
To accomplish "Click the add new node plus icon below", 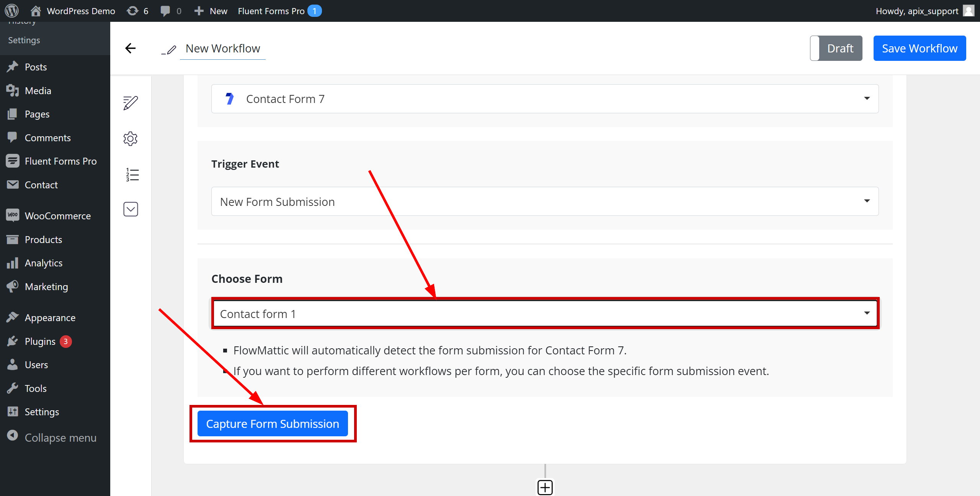I will tap(545, 487).
